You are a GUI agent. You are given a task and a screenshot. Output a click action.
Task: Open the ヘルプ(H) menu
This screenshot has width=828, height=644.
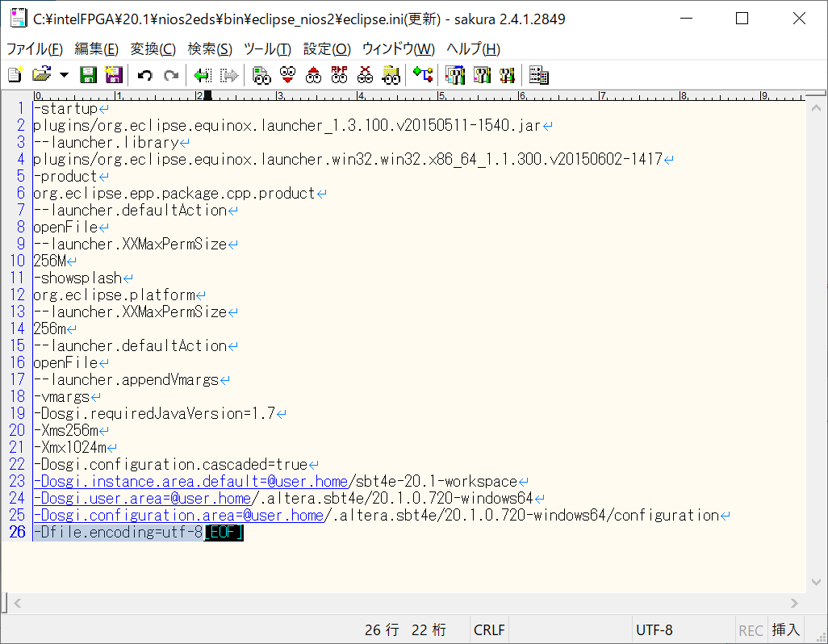tap(473, 49)
